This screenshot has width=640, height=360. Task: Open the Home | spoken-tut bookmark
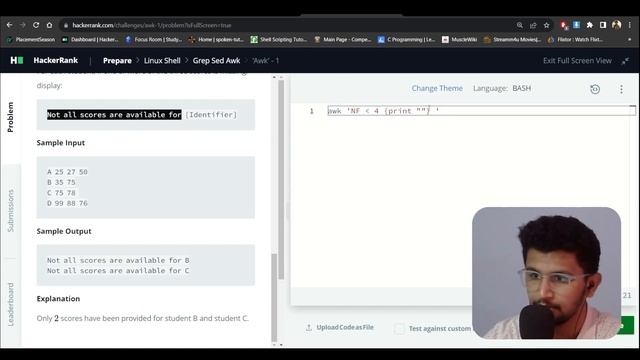coord(216,40)
